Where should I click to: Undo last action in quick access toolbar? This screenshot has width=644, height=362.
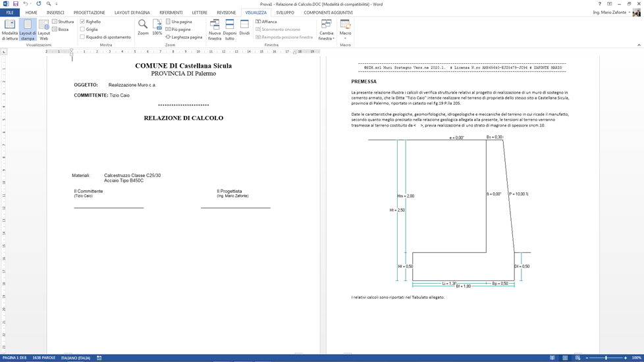click(x=25, y=4)
